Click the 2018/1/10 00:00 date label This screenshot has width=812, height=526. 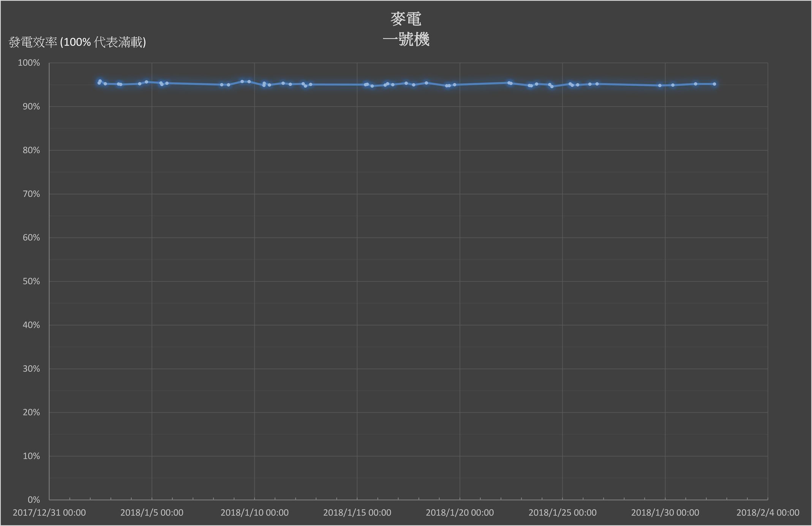[x=254, y=513]
